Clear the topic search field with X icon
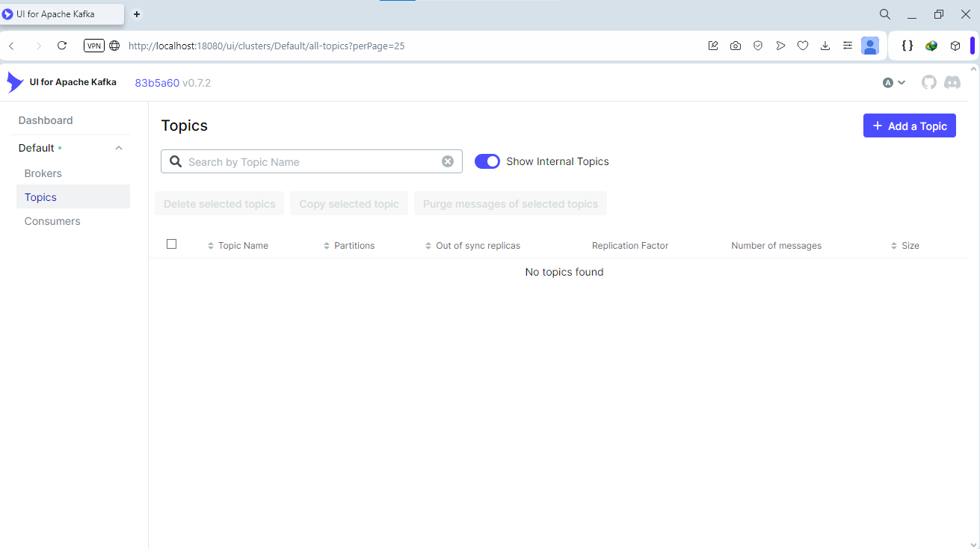The height and width of the screenshot is (549, 980). coord(448,161)
